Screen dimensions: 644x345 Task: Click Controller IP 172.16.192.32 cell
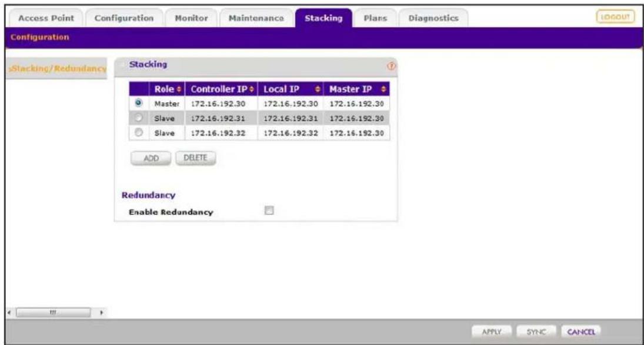221,133
